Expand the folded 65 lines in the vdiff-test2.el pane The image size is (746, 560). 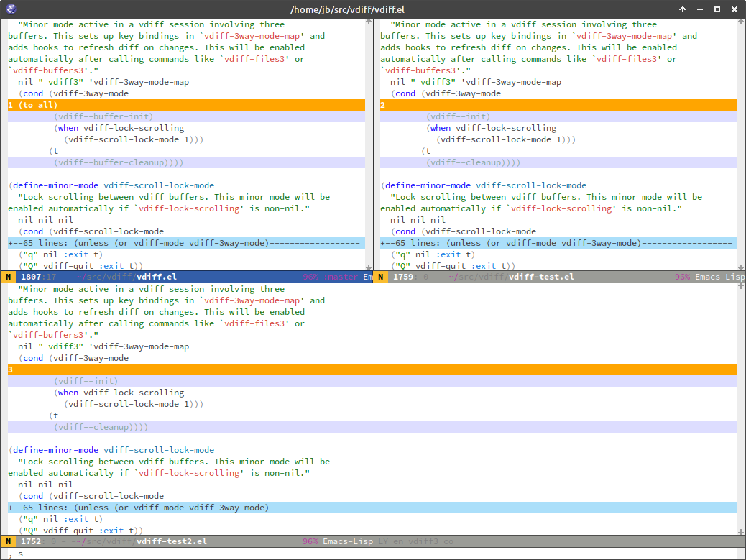point(372,508)
